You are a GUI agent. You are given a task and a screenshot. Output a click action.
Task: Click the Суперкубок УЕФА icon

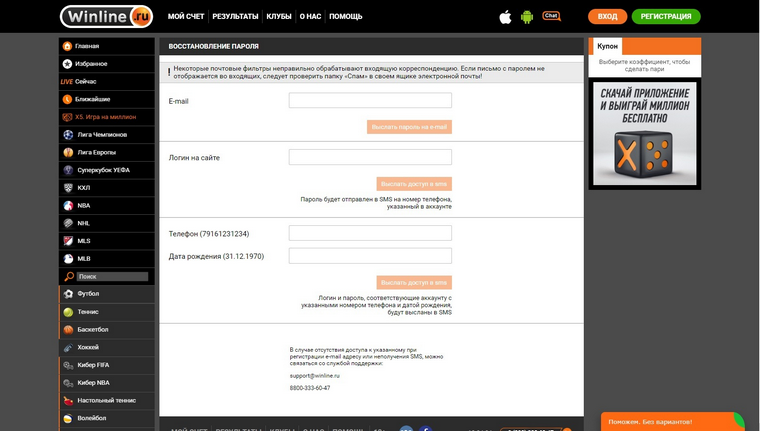[68, 170]
